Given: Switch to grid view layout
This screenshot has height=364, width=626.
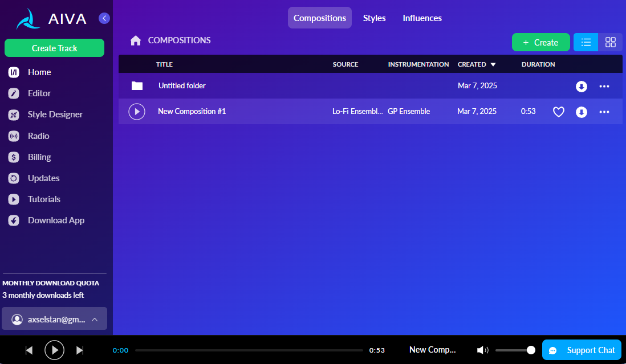Looking at the screenshot, I should click(x=610, y=42).
